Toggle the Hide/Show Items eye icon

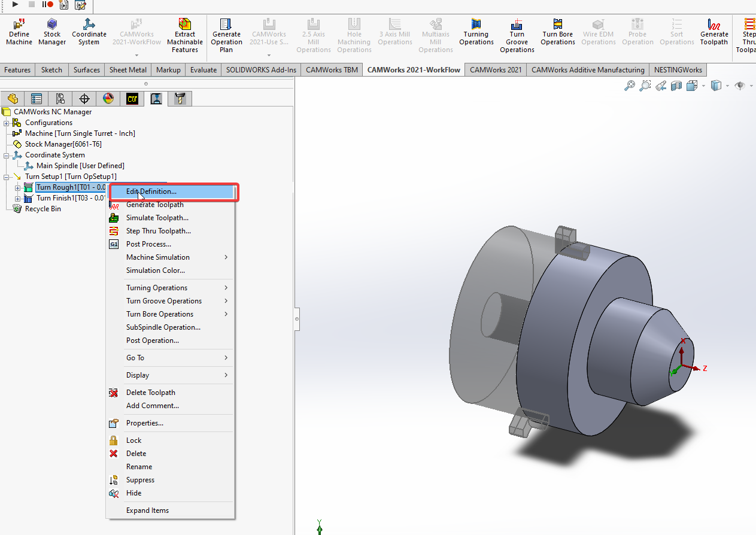click(x=740, y=86)
